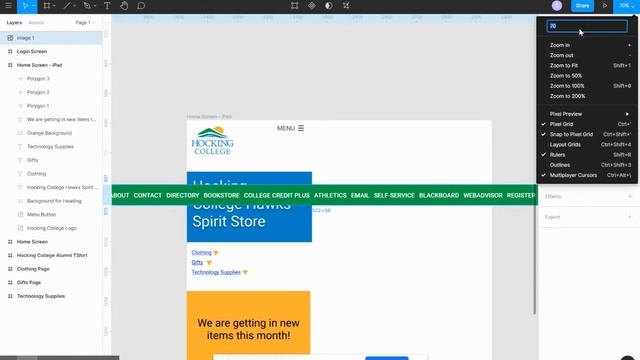Screen dimensions: 640x360
Task: Click the Technology Supplies link on canvas
Action: 216,272
